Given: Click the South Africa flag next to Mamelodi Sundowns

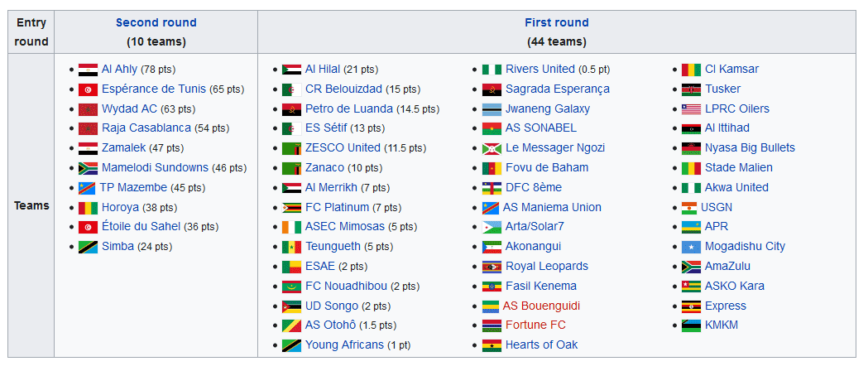Looking at the screenshot, I should pyautogui.click(x=88, y=168).
